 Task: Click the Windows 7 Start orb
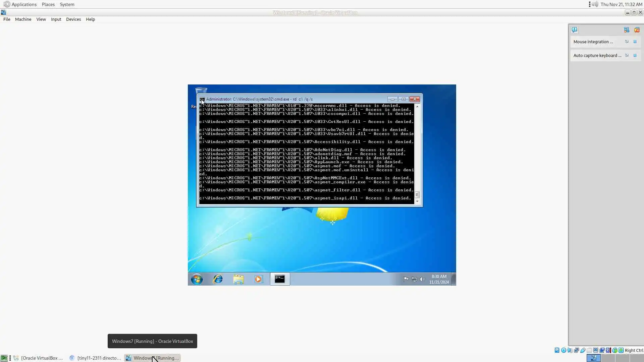(197, 279)
